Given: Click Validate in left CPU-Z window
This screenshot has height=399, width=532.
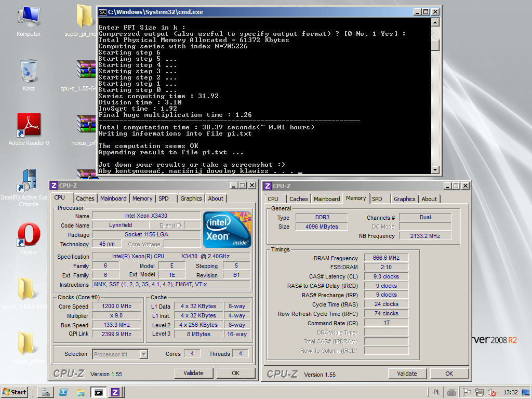Looking at the screenshot, I should [193, 373].
